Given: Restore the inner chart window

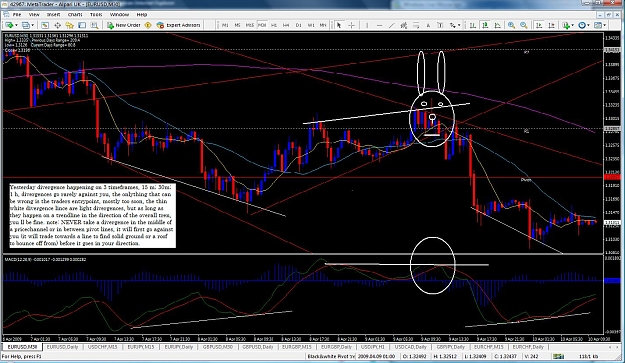Looking at the screenshot, I should click(x=609, y=14).
